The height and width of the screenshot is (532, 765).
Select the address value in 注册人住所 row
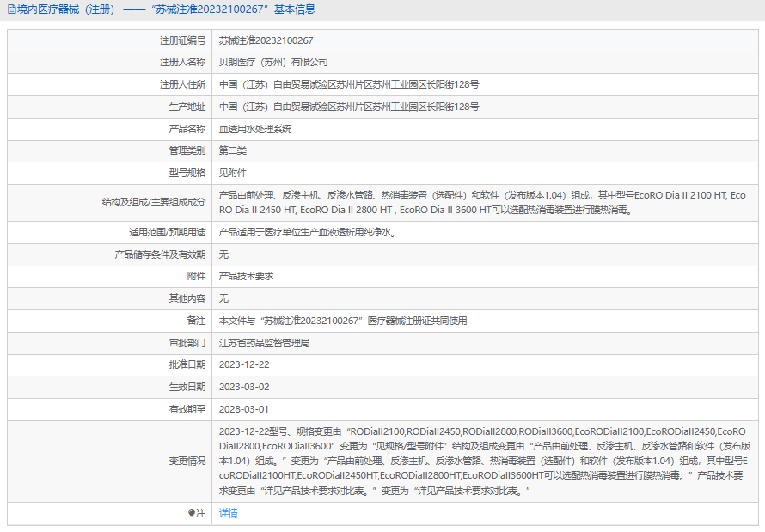(349, 84)
